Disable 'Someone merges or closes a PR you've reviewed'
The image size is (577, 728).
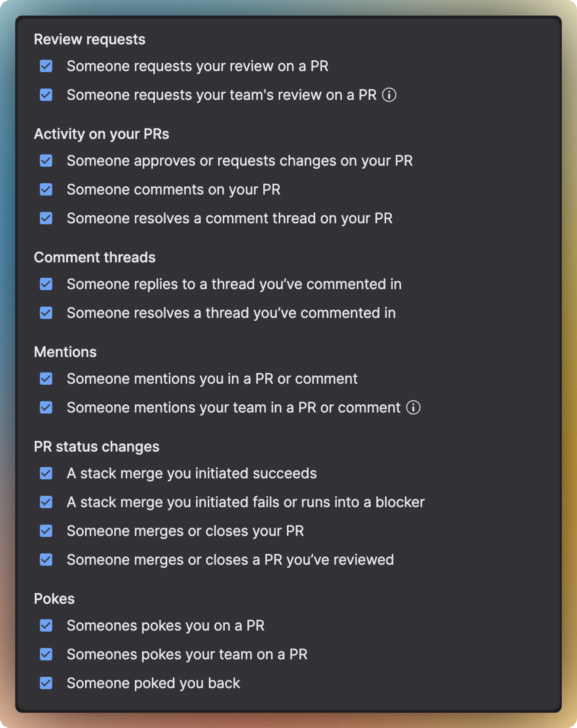pyautogui.click(x=46, y=560)
